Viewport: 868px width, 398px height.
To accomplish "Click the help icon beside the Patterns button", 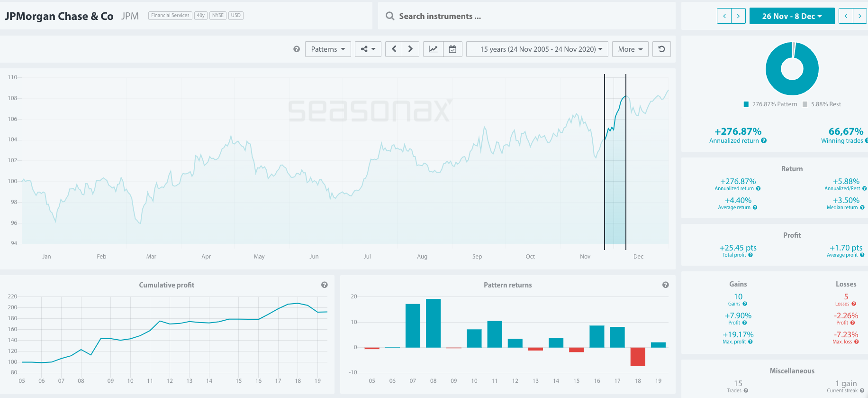I will (297, 49).
